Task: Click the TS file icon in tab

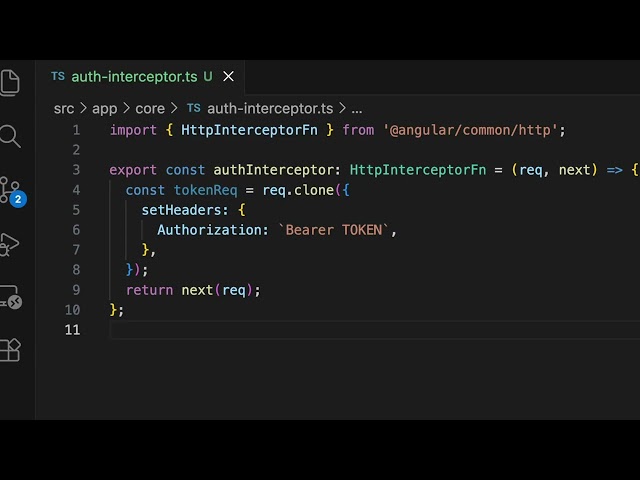Action: click(58, 76)
